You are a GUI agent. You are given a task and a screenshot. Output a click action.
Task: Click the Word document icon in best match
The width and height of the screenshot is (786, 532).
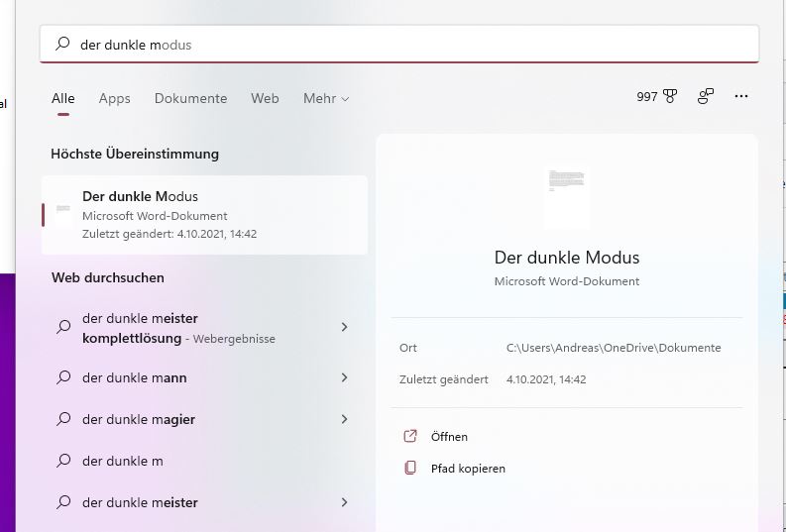63,209
